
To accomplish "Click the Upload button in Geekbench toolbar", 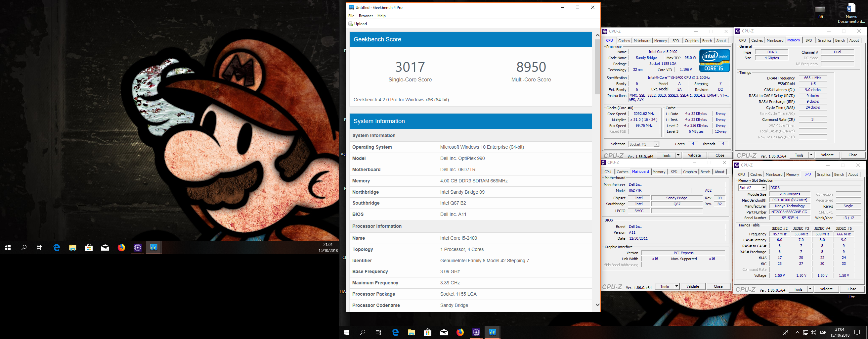I will click(x=358, y=24).
